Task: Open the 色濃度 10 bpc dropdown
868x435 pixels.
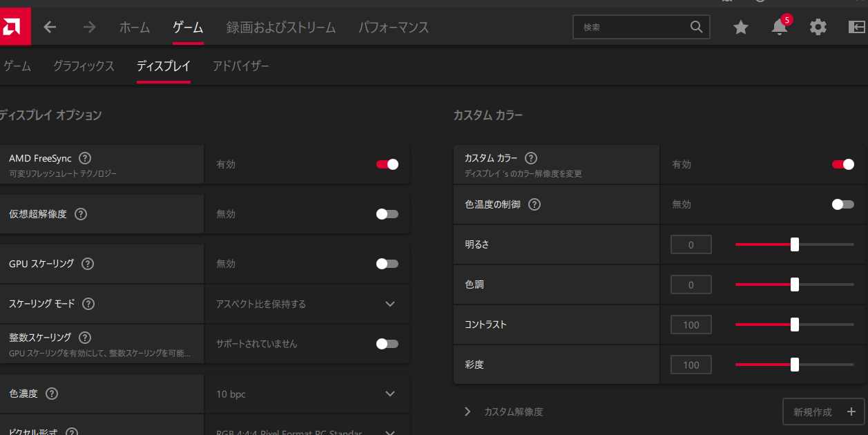Action: 307,394
